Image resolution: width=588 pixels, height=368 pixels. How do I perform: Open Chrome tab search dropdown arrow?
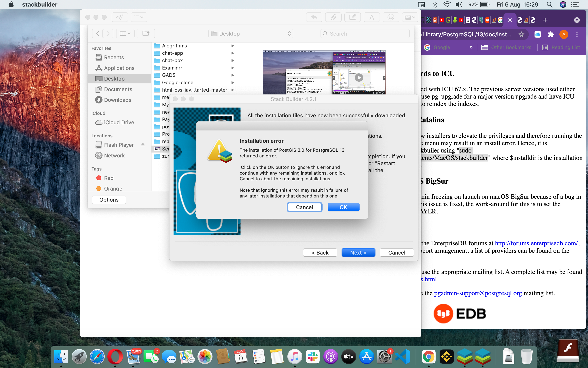577,20
